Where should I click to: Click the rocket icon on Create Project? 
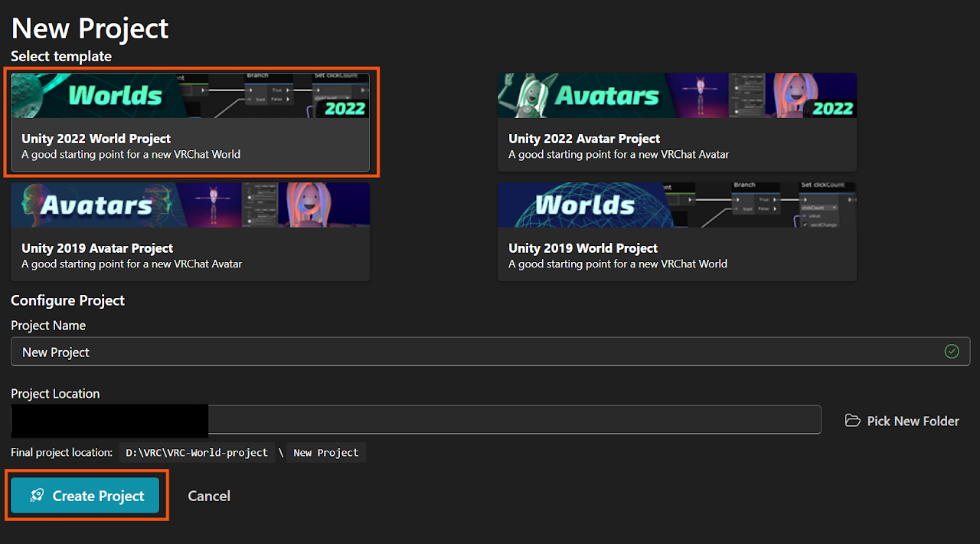37,496
